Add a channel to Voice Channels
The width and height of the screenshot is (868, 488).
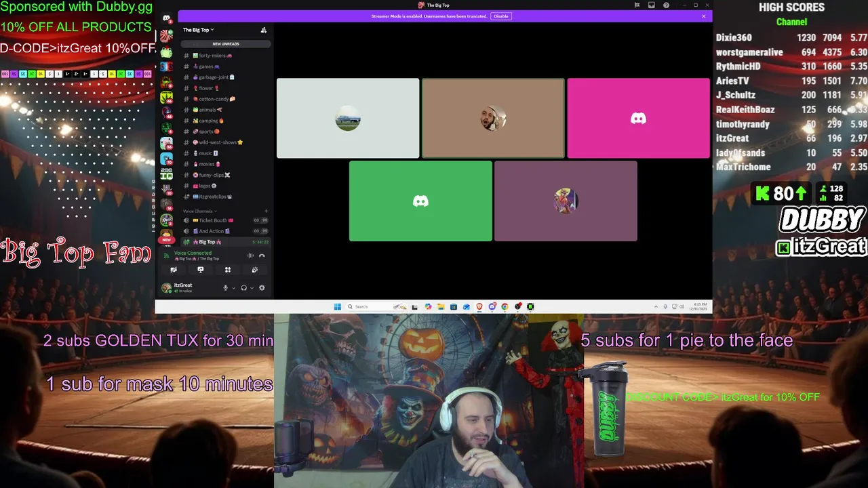click(x=266, y=211)
